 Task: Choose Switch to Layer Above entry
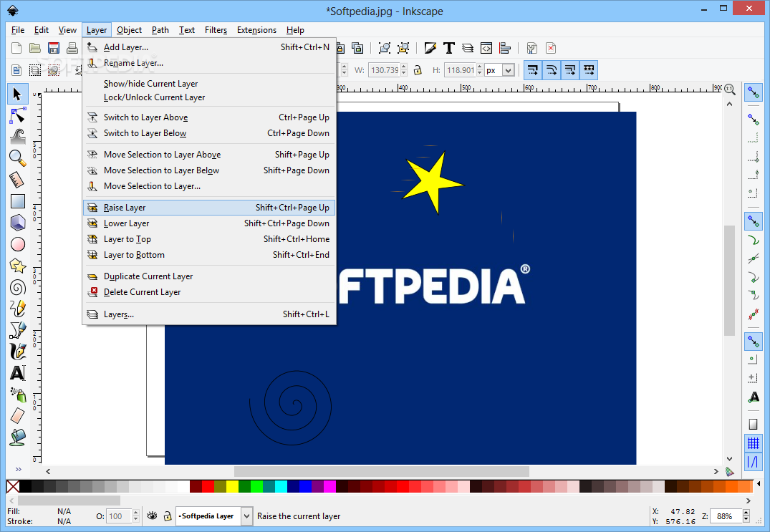(209, 117)
